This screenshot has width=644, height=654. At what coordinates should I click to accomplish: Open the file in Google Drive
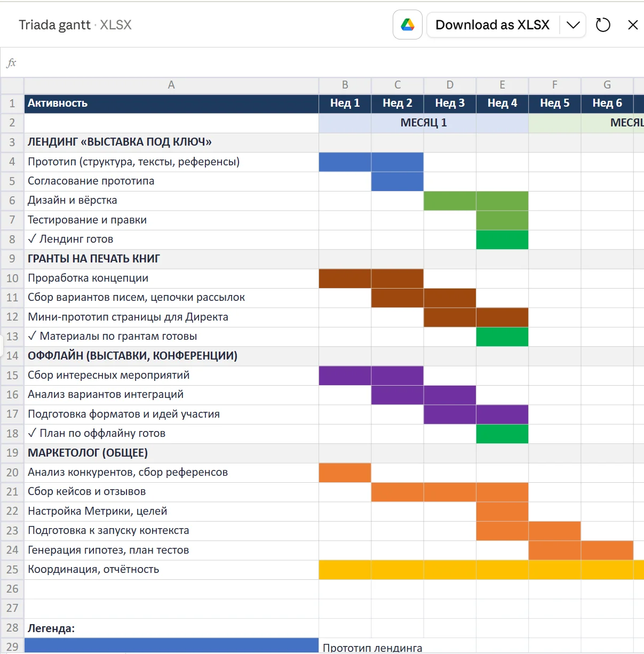408,25
